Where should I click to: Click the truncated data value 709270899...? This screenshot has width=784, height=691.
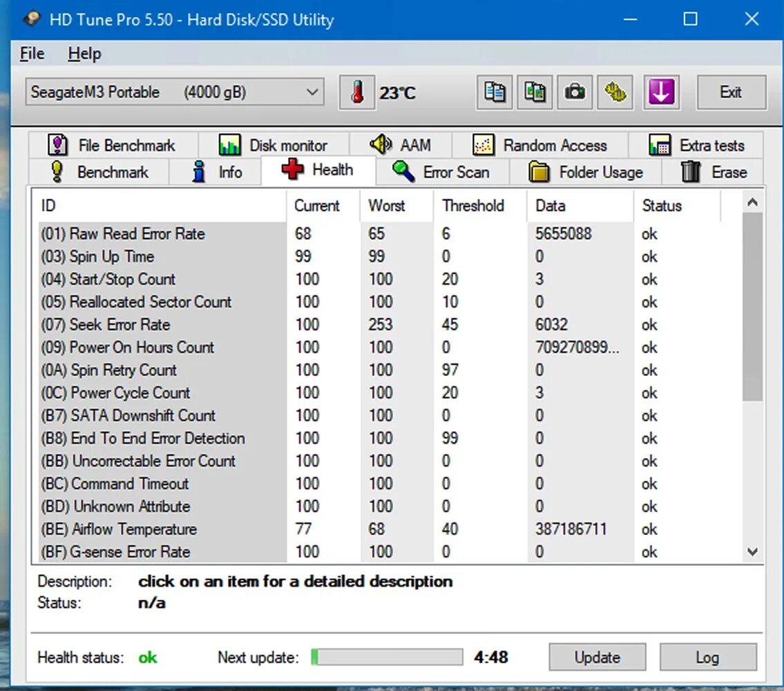click(577, 348)
